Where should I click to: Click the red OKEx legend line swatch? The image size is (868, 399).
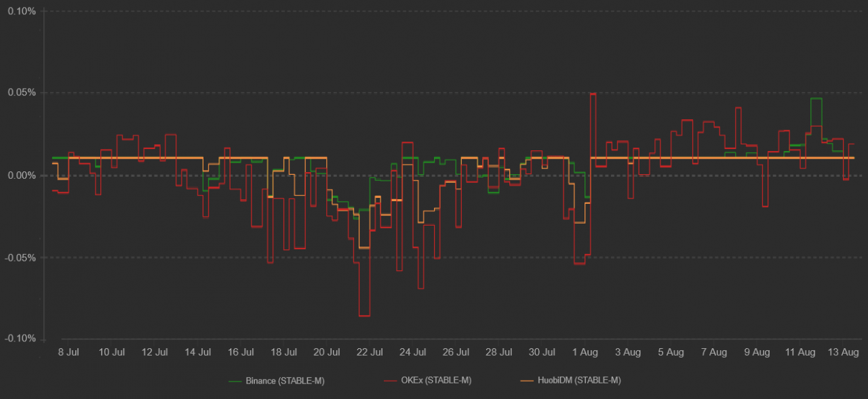click(389, 381)
